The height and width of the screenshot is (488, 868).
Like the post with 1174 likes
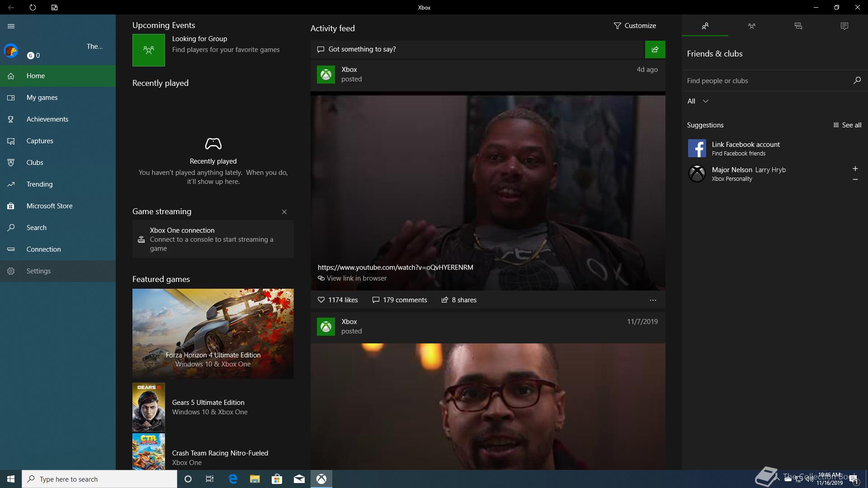pyautogui.click(x=338, y=300)
